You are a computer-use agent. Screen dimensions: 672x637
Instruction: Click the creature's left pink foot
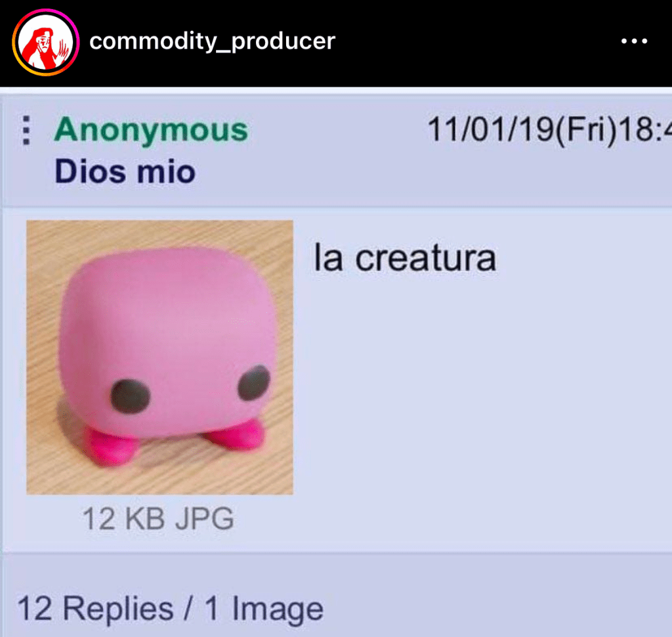click(112, 447)
